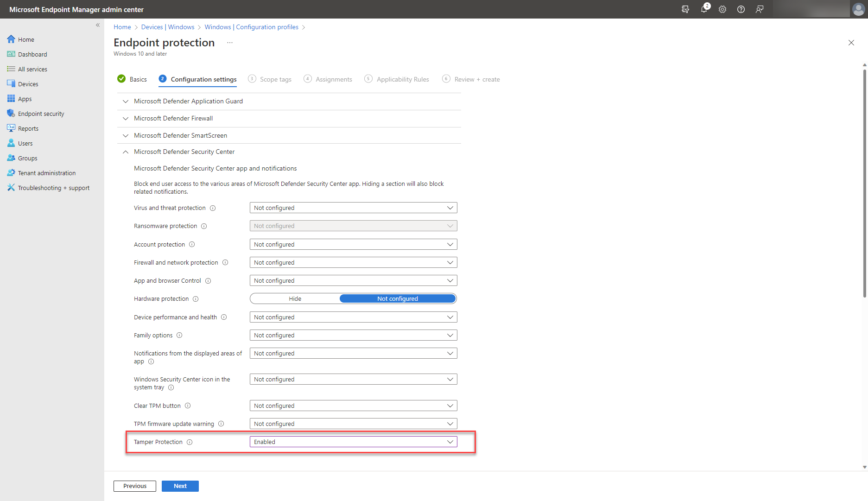Open the feedback icon in header

click(760, 9)
